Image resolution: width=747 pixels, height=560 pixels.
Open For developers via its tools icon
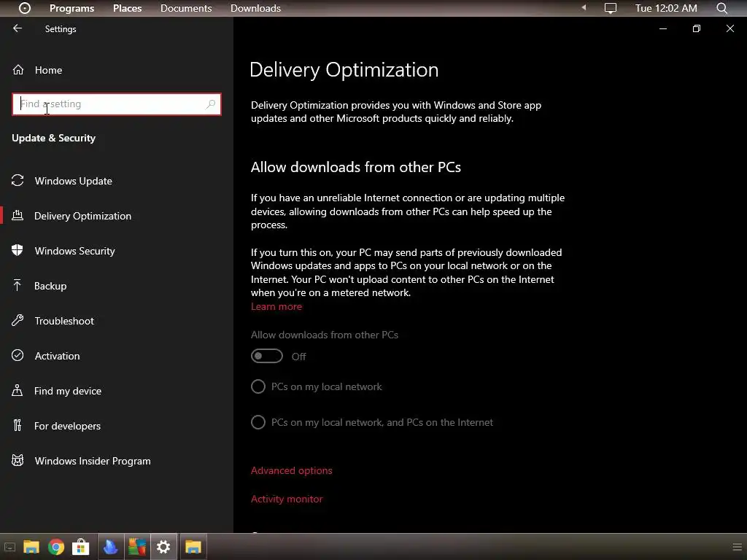pyautogui.click(x=18, y=425)
